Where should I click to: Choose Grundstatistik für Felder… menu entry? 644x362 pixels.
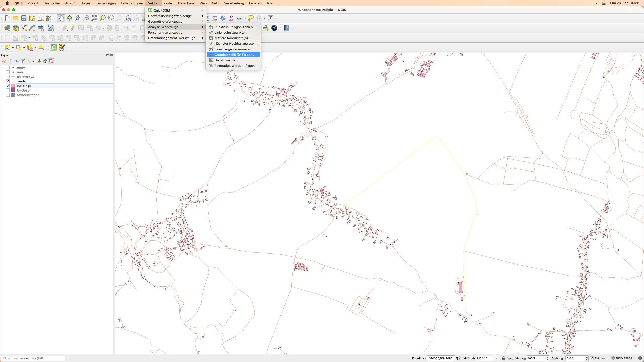tap(233, 55)
